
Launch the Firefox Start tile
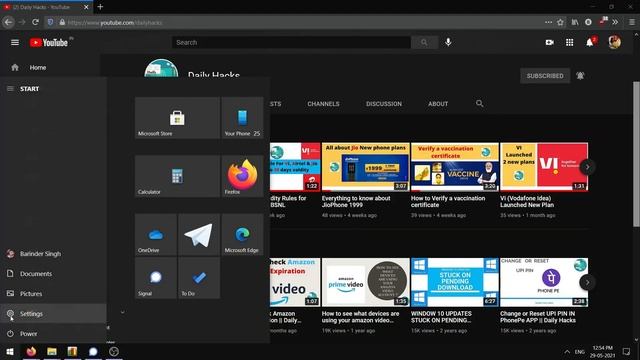[242, 176]
